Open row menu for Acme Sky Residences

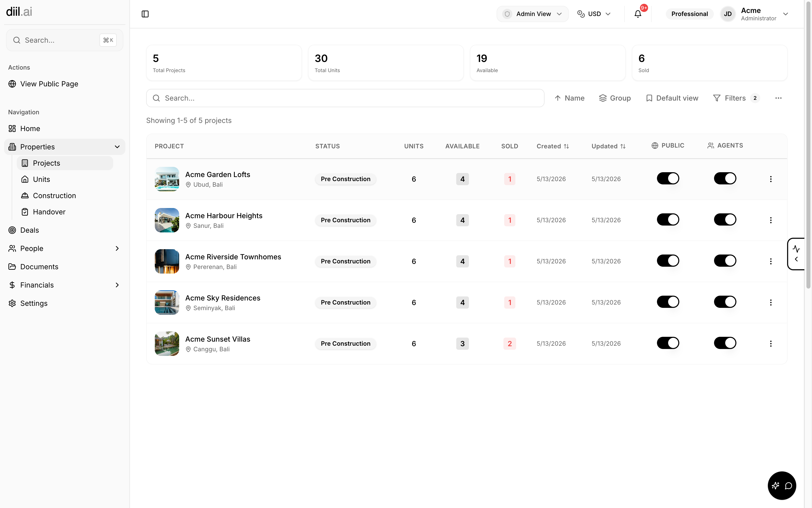pyautogui.click(x=771, y=302)
